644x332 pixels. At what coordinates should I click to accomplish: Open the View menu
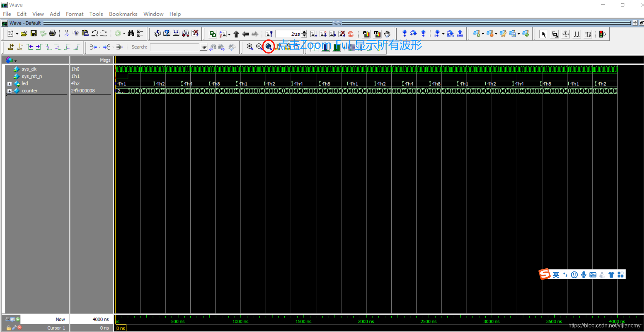(x=38, y=14)
